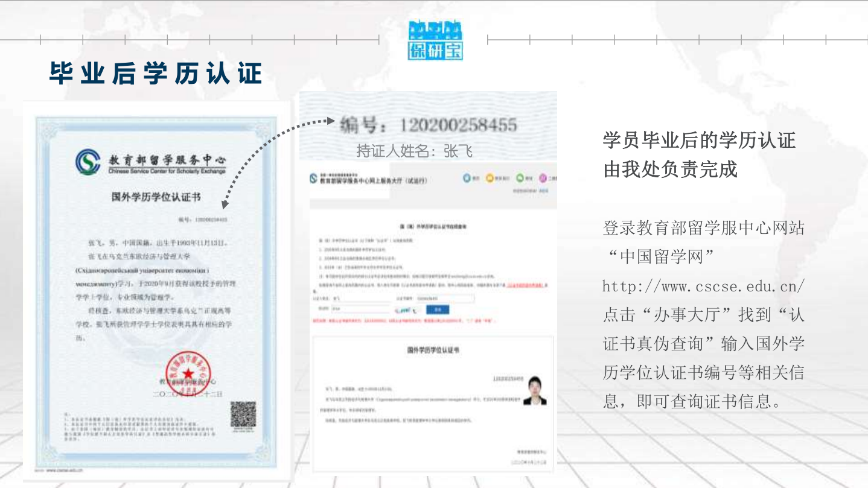Click the blue home icon in service hall header
Viewport: 868px width, 488px height.
[x=467, y=179]
